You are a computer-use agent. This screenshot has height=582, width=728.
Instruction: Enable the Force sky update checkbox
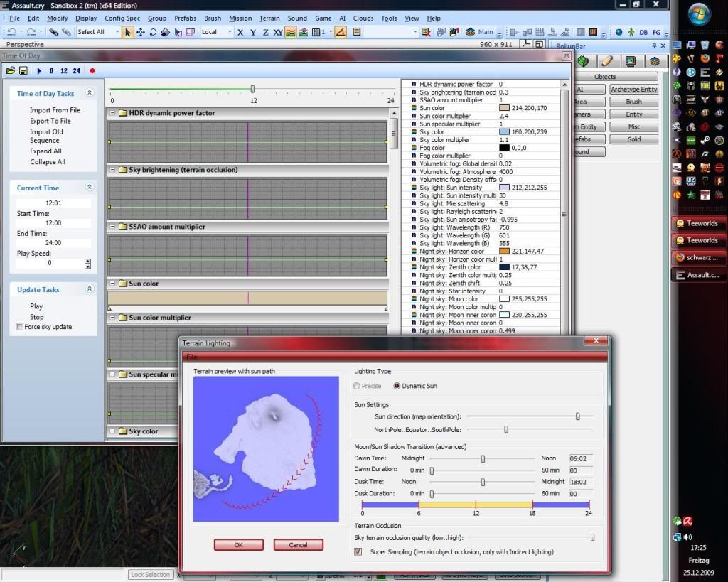pyautogui.click(x=19, y=327)
